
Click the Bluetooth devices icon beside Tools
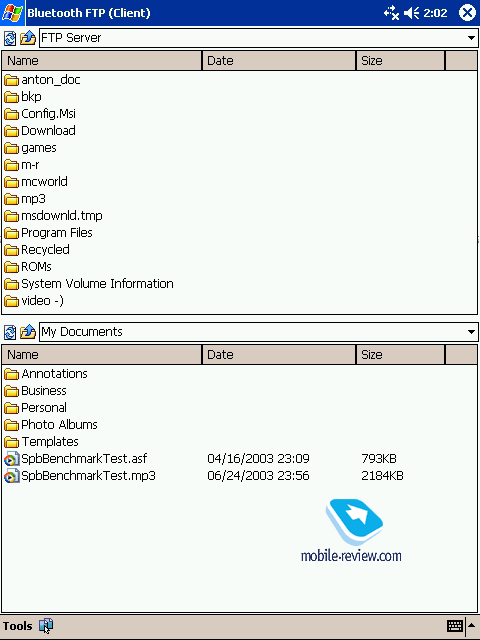tap(46, 625)
